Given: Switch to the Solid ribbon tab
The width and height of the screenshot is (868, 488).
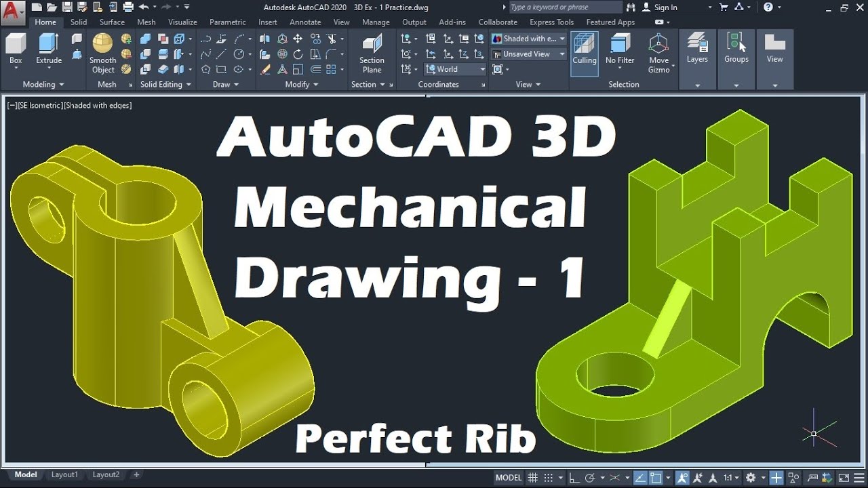Looking at the screenshot, I should coord(79,22).
